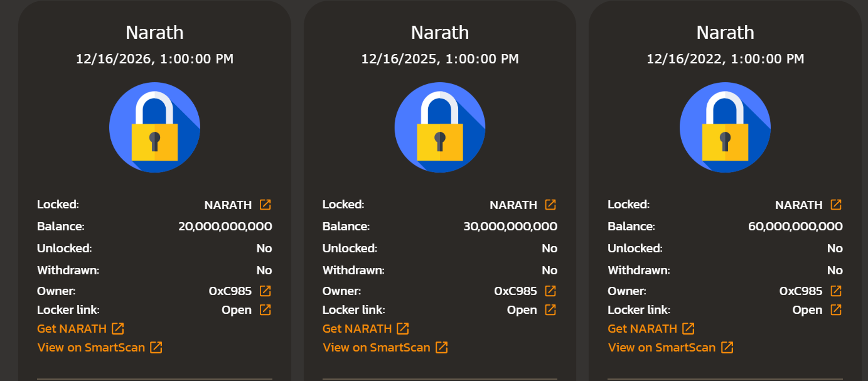Open NARATH token link icon in 12/16/2022 card
The height and width of the screenshot is (381, 868).
(836, 205)
